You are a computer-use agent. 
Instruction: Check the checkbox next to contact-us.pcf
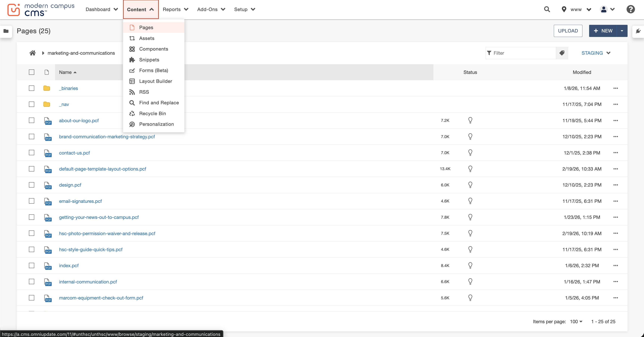[31, 153]
